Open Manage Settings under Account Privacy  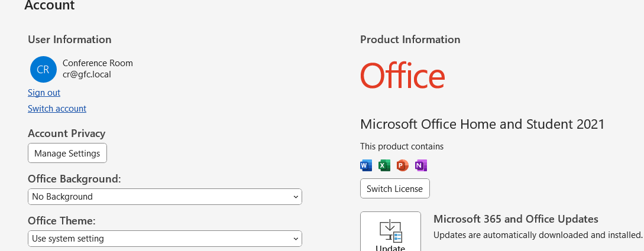(67, 154)
